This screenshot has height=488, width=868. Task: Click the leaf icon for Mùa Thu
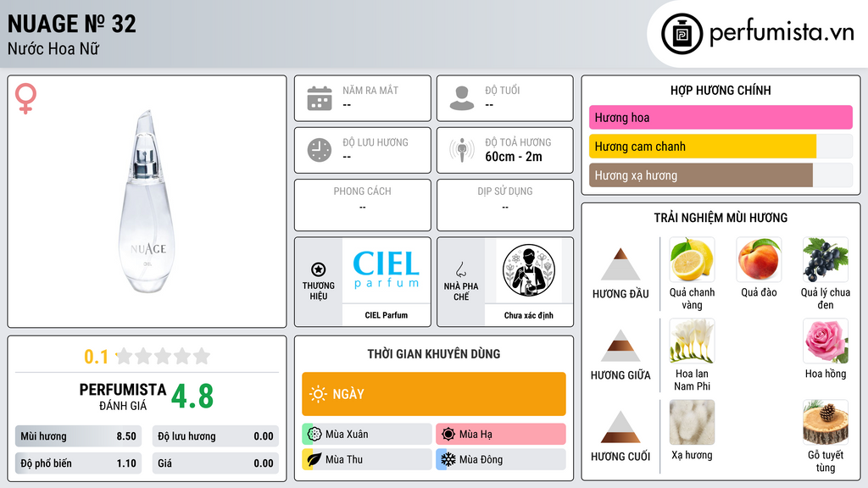click(314, 459)
